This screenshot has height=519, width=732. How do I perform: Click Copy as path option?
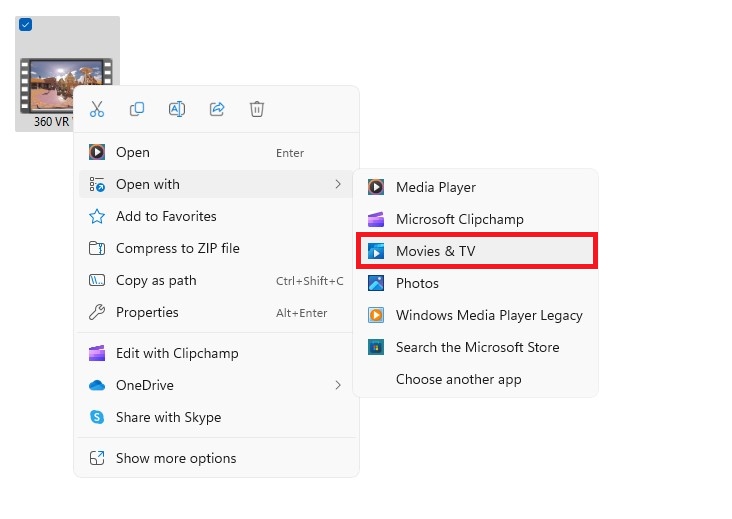216,281
